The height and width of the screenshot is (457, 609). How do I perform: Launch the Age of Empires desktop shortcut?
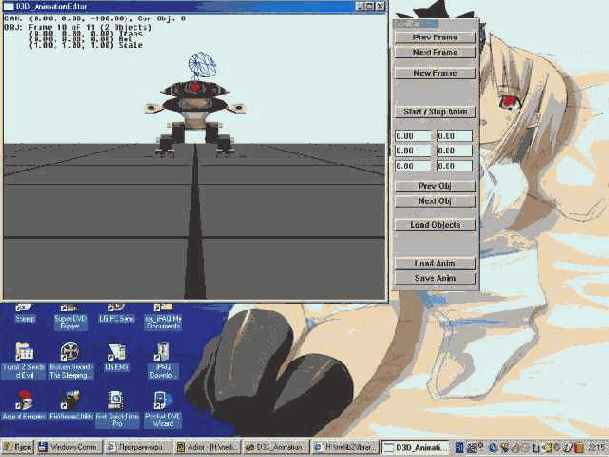pos(25,401)
